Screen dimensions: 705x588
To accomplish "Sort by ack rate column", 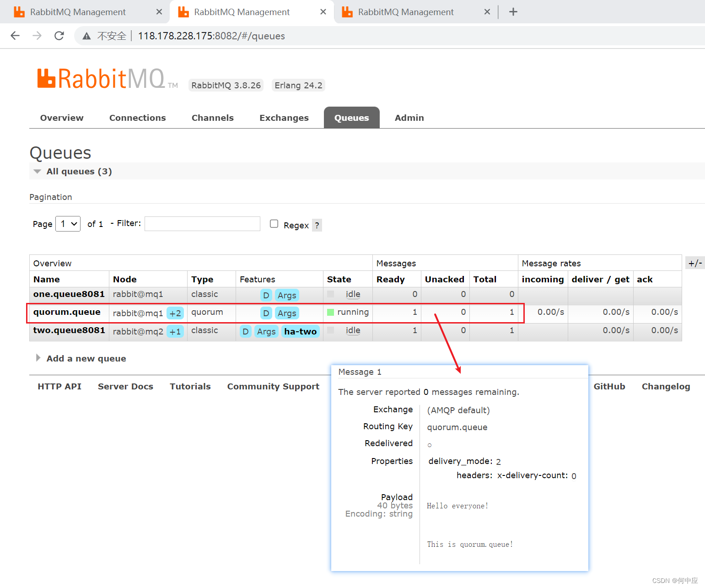I will pos(645,279).
